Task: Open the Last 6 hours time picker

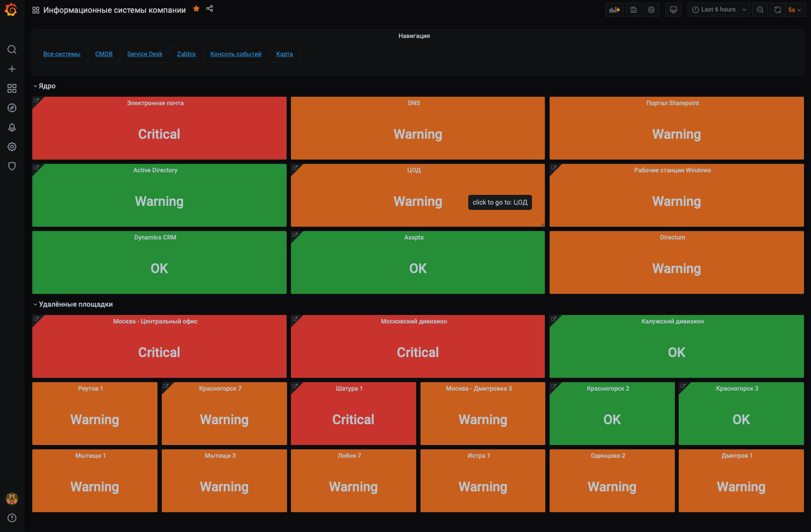Action: pos(719,10)
